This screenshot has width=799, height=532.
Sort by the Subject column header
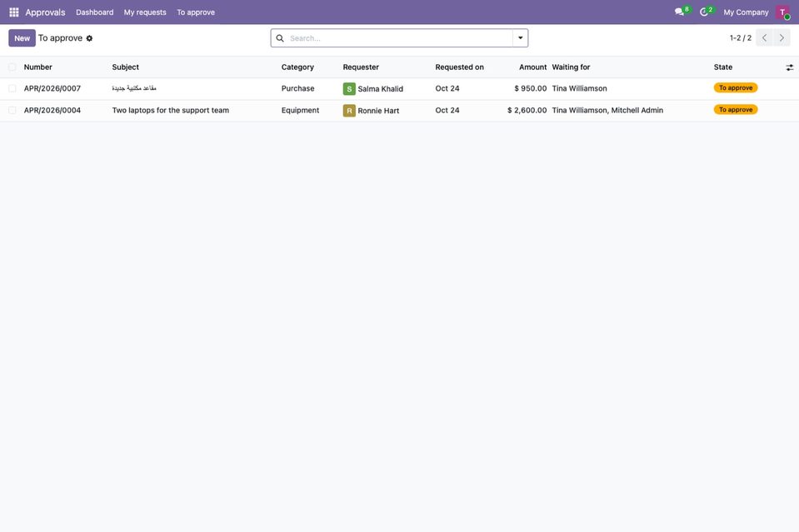tap(125, 67)
